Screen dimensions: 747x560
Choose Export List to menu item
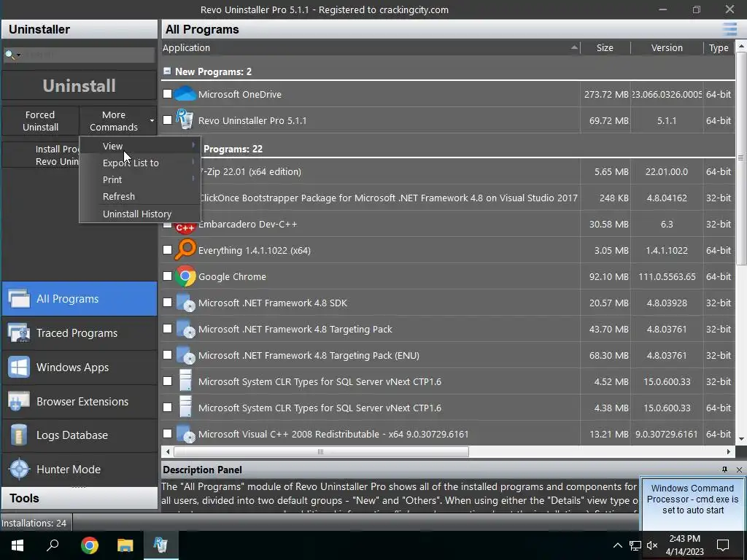(x=139, y=163)
